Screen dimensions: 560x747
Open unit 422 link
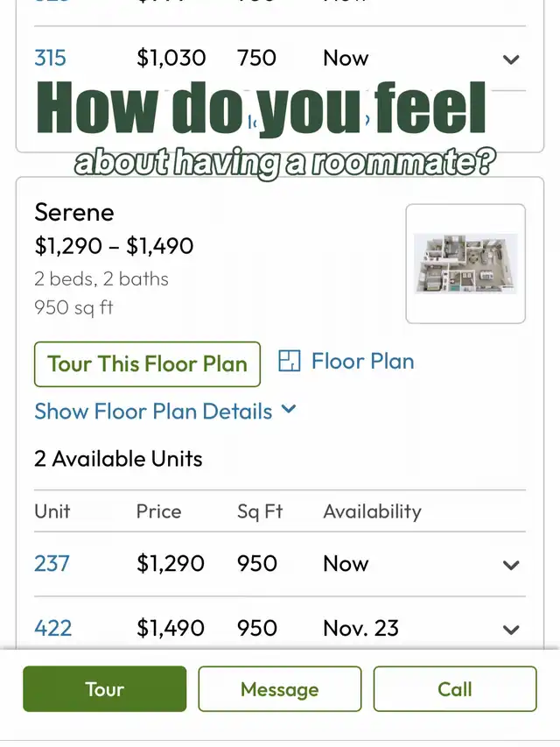tap(52, 628)
